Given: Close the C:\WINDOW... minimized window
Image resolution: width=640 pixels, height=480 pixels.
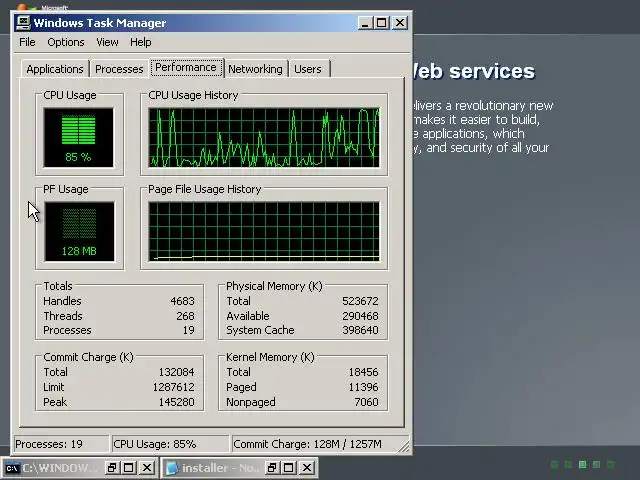Looking at the screenshot, I should click(147, 468).
